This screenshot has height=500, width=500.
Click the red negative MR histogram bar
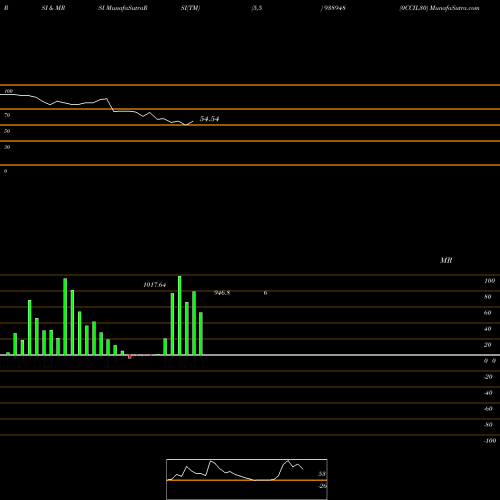coord(130,357)
